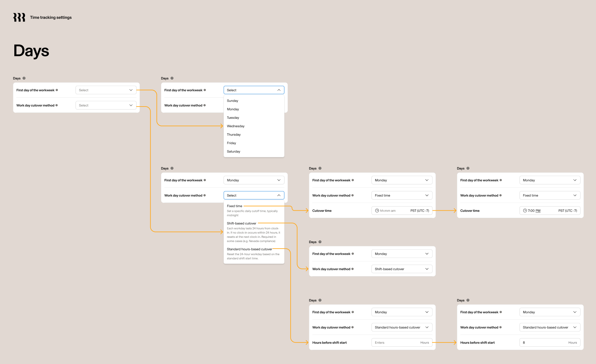Viewport: 596px width, 364px height.
Task: Click the Hours before shift start field containing 8
Action: (550, 343)
